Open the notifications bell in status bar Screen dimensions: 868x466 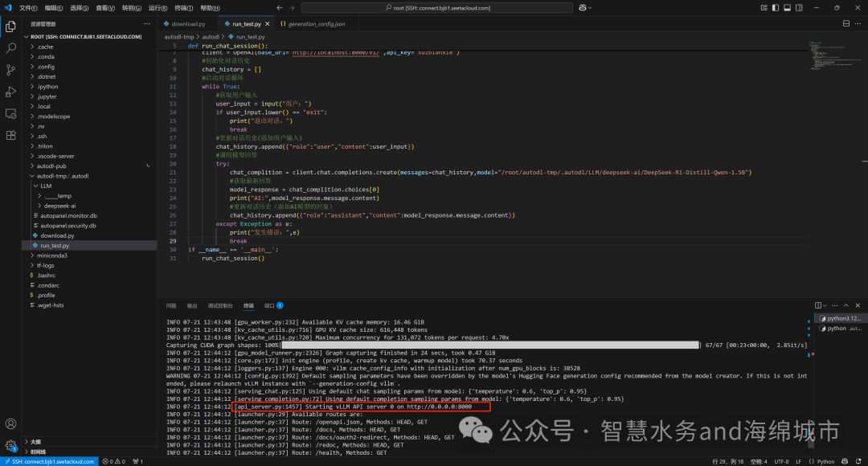point(858,461)
